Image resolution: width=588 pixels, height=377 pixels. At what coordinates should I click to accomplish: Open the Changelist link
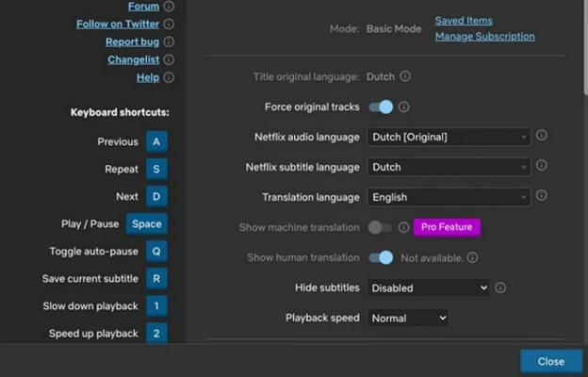pos(134,59)
